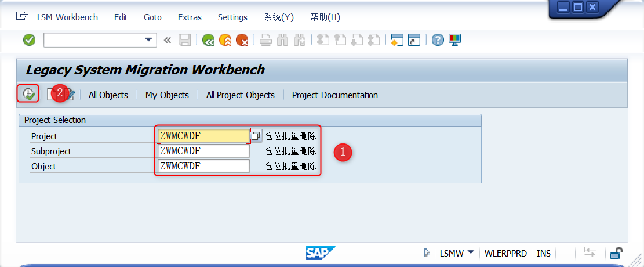The height and width of the screenshot is (267, 644).
Task: Click the Project description text 仓位批量删除
Action: pos(290,136)
